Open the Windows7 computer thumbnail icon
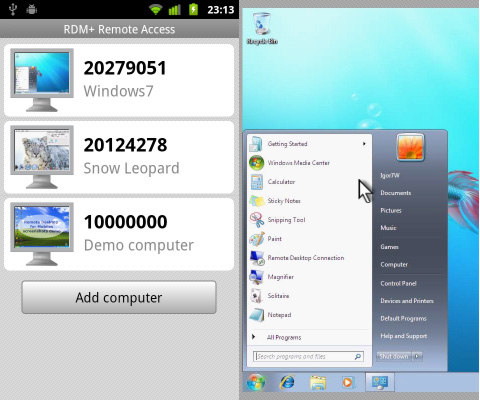480x400 pixels. tap(42, 80)
